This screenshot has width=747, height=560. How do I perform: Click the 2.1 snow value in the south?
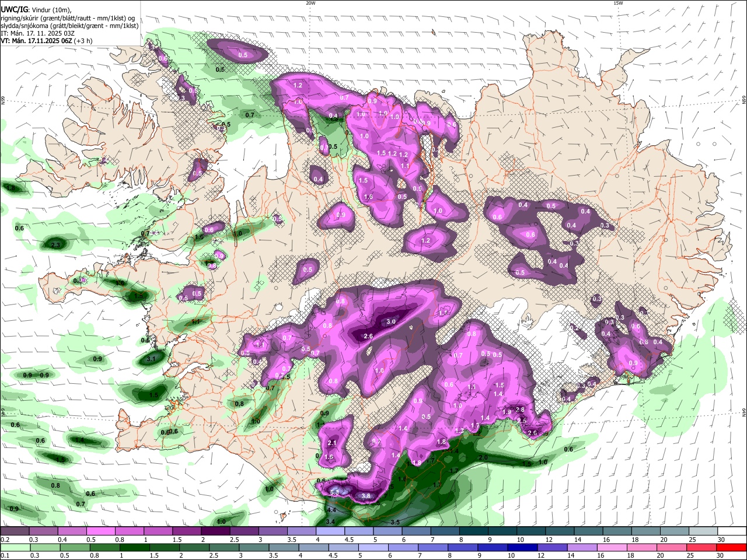point(332,443)
